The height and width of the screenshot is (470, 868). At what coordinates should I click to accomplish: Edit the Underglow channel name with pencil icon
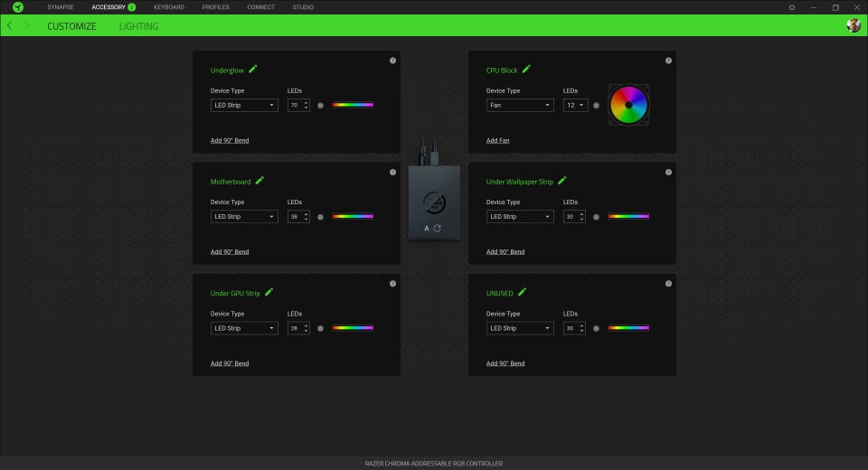click(253, 70)
